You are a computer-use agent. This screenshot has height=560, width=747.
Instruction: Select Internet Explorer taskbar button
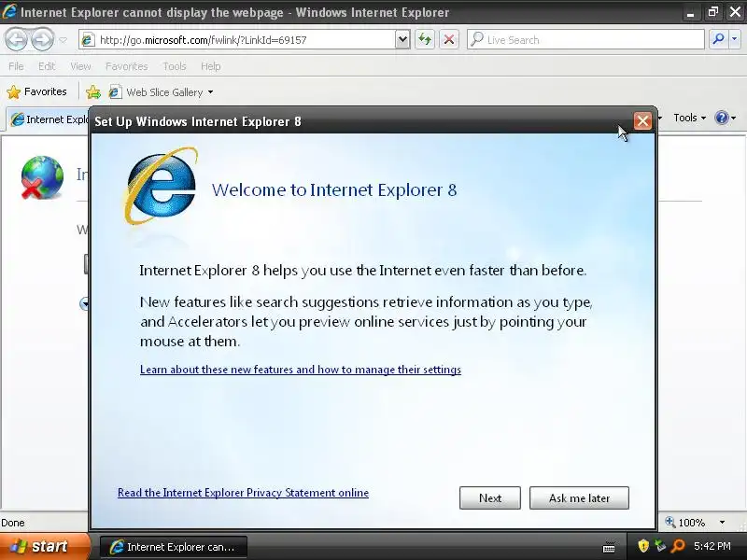174,547
